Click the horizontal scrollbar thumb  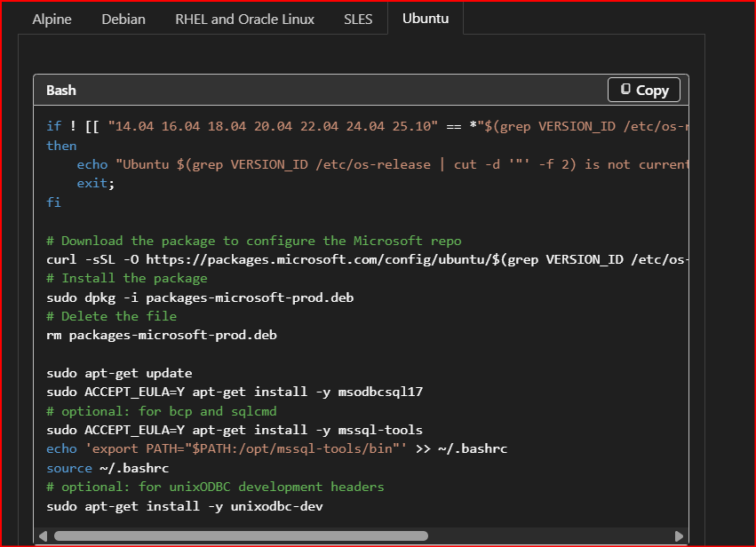point(241,536)
